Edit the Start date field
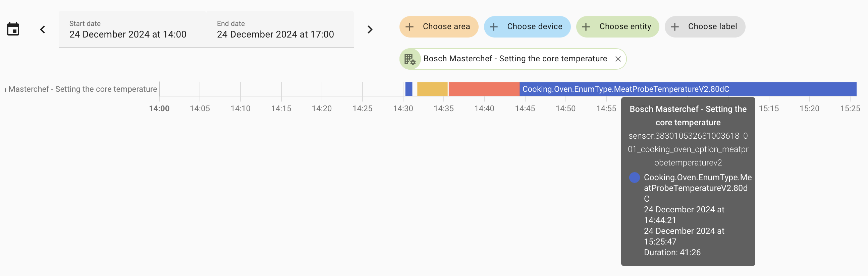 (x=132, y=29)
